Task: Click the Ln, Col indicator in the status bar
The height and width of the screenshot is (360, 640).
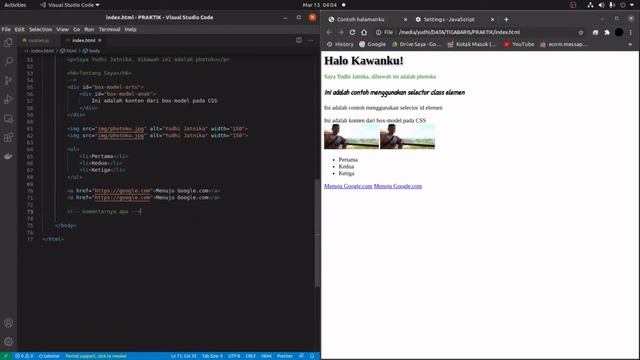Action: click(x=183, y=356)
